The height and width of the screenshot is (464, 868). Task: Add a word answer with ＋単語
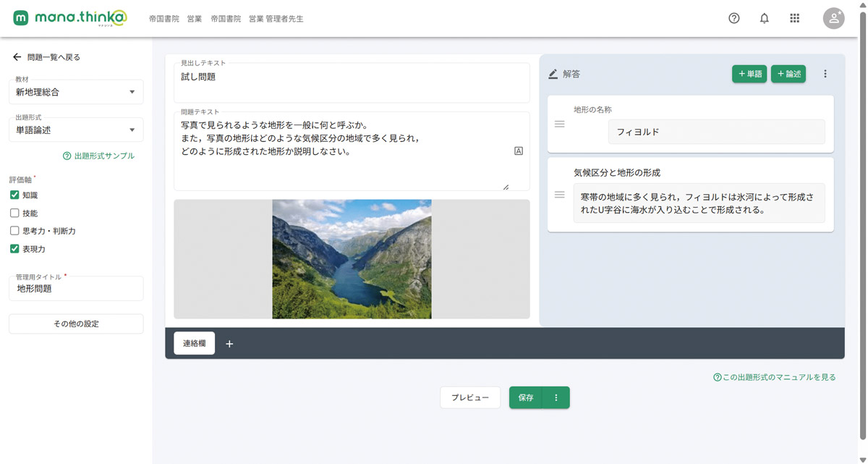click(x=749, y=74)
